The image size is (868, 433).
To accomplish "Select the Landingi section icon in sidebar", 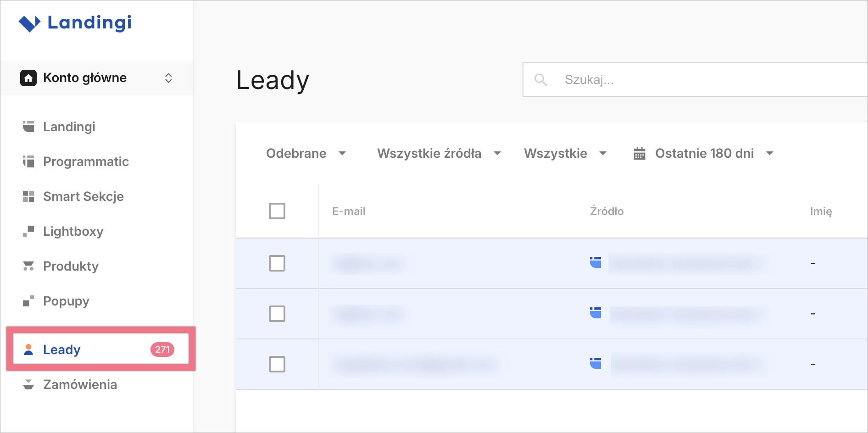I will tap(28, 127).
